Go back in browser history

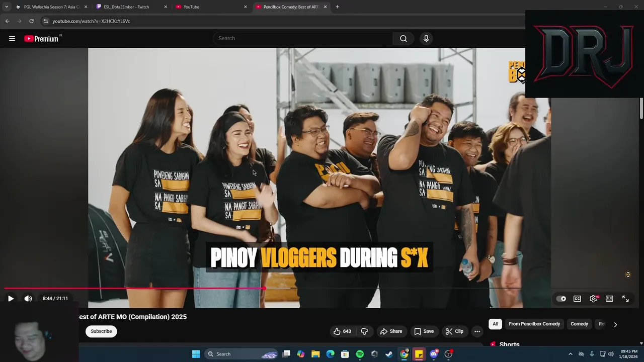(7, 21)
